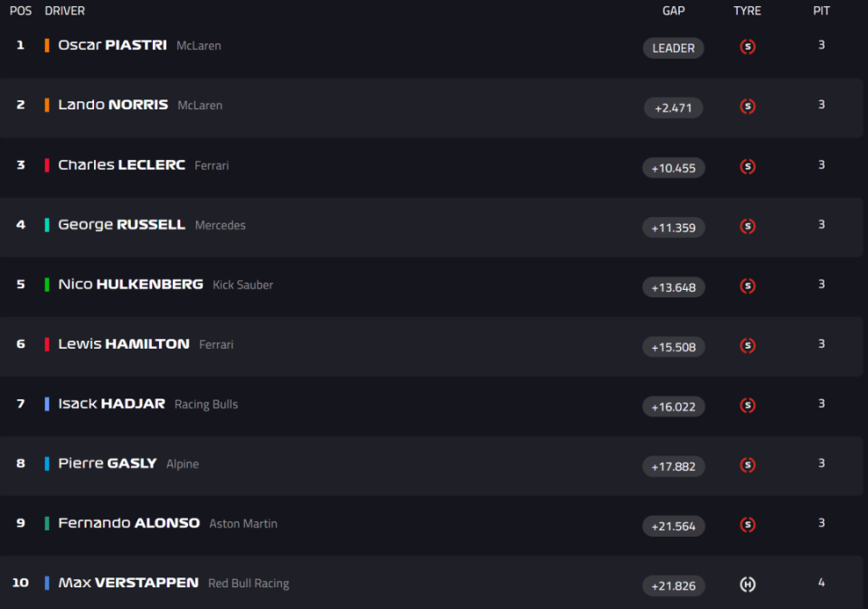
Task: Select the PIT column header
Action: point(821,11)
